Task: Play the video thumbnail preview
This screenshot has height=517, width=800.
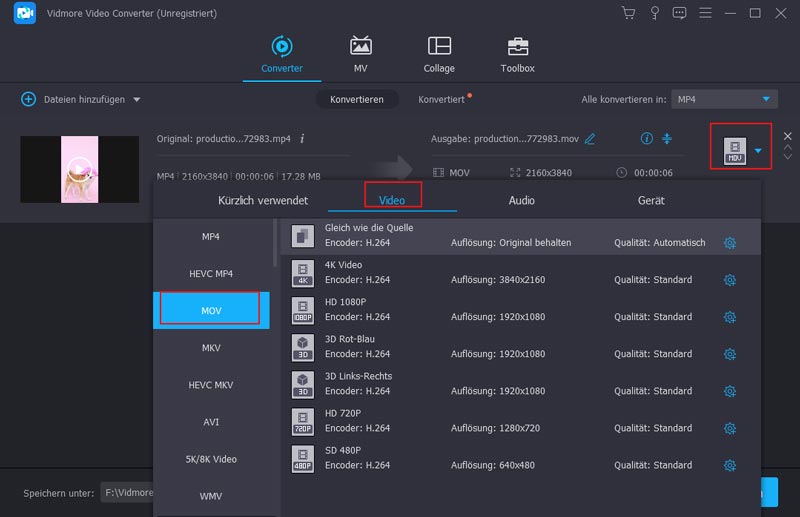Action: (x=79, y=168)
